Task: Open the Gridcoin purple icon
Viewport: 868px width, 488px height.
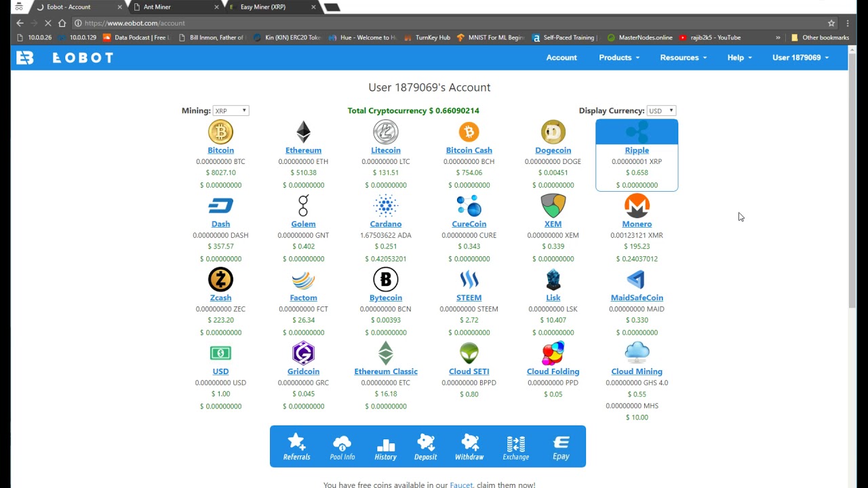Action: point(303,353)
